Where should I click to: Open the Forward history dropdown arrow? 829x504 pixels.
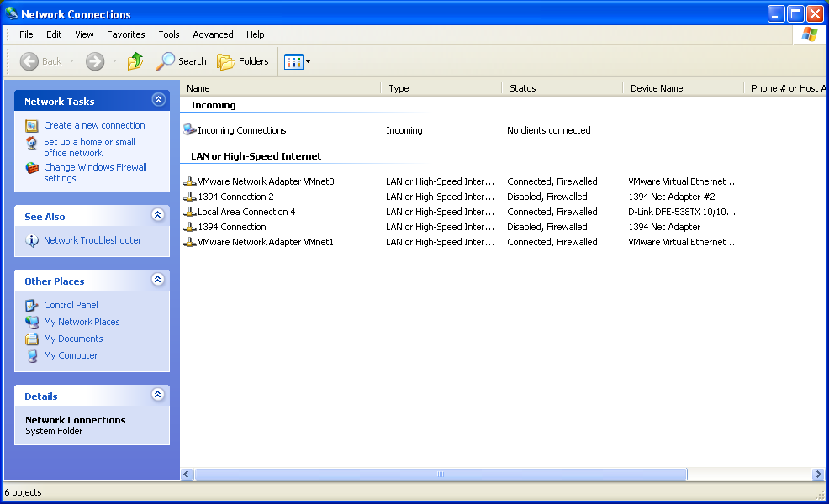point(114,61)
